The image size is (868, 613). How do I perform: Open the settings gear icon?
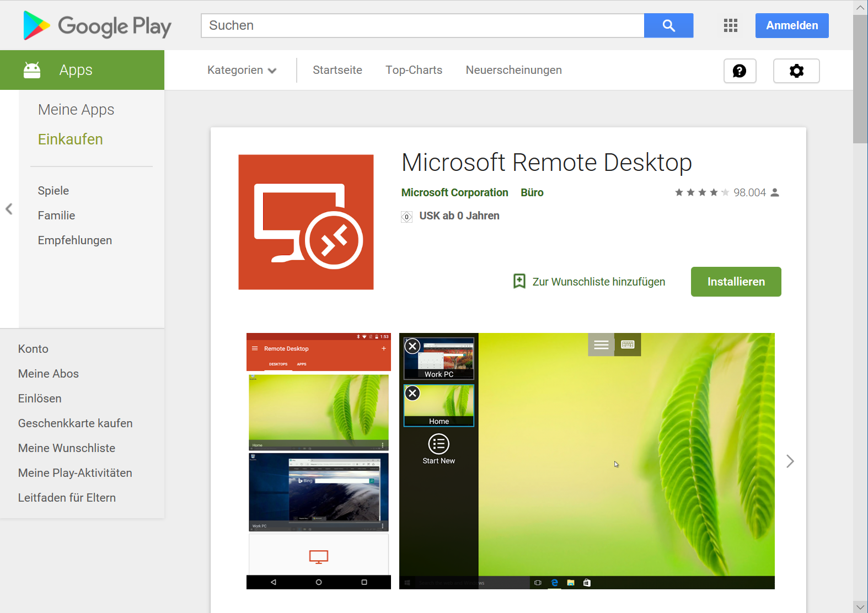tap(796, 71)
